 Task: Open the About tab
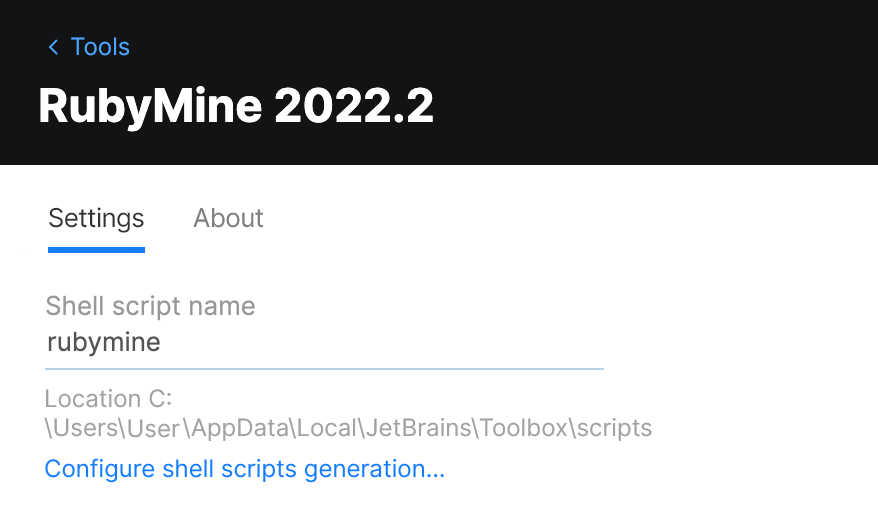228,218
